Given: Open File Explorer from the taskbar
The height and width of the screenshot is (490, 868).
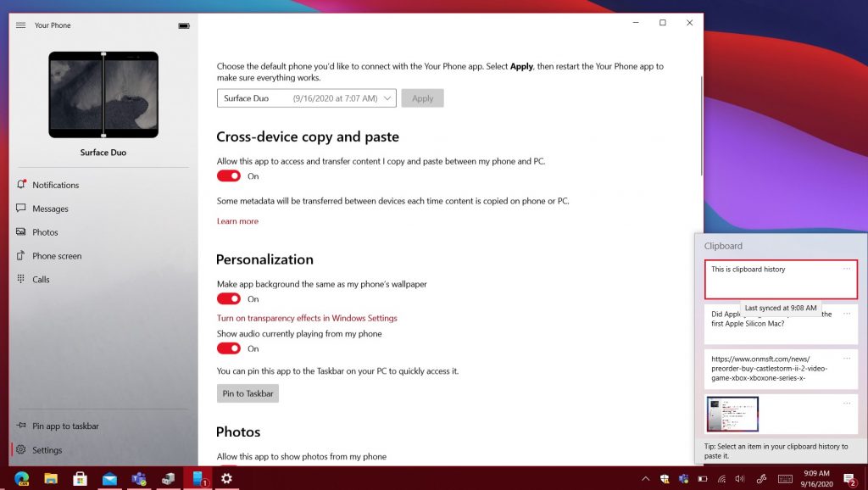Looking at the screenshot, I should click(x=51, y=478).
